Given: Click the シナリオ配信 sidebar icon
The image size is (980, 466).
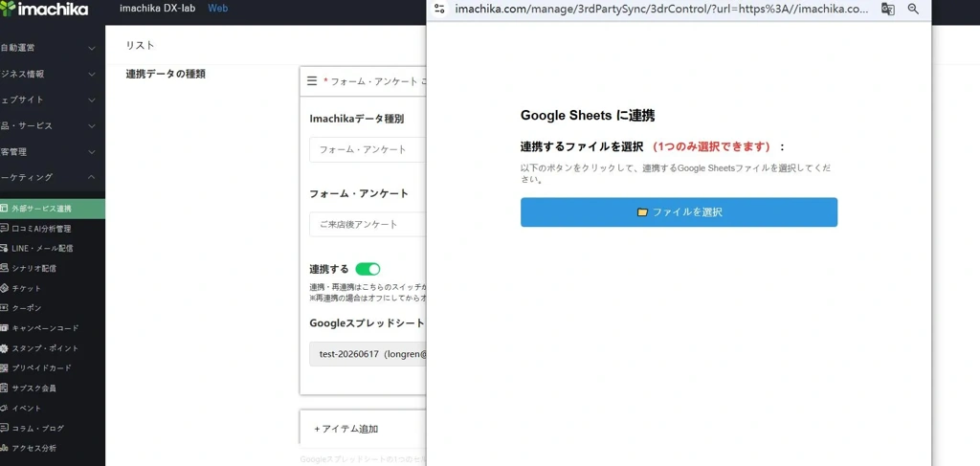Looking at the screenshot, I should [x=4, y=269].
